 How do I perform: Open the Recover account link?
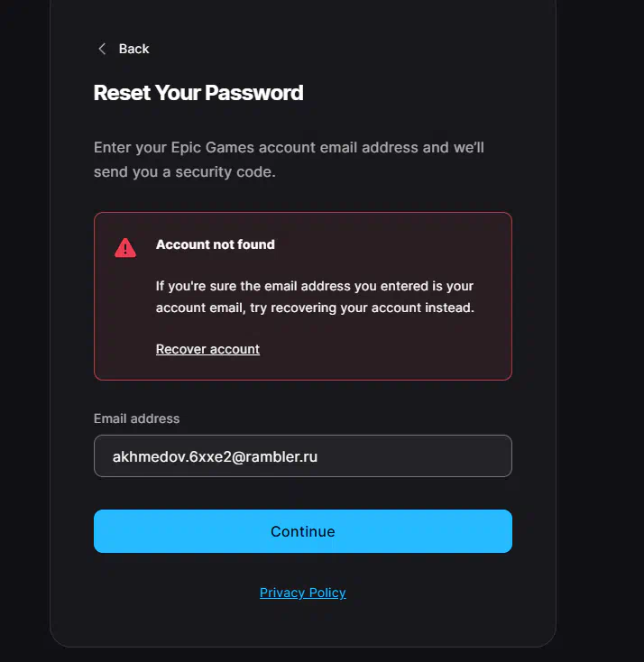pos(207,349)
